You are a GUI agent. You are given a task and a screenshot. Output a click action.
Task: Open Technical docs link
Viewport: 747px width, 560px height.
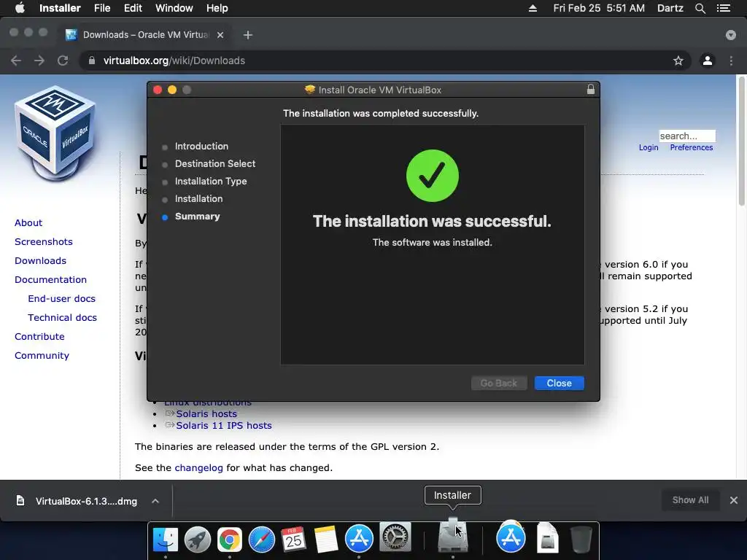(63, 318)
